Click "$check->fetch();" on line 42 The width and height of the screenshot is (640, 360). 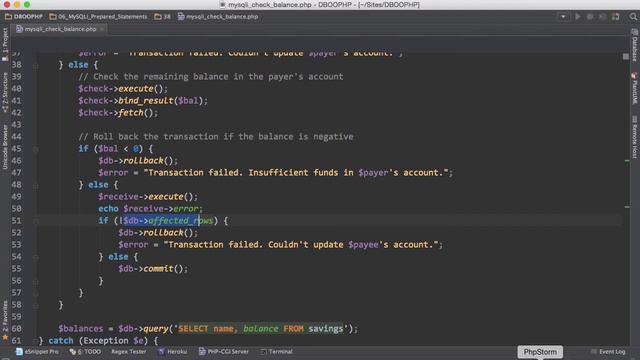coord(118,113)
